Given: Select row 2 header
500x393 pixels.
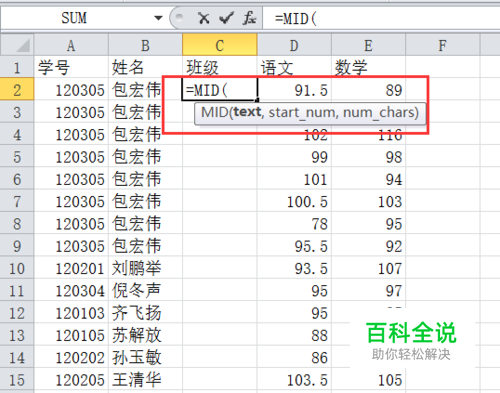Looking at the screenshot, I should coord(17,90).
